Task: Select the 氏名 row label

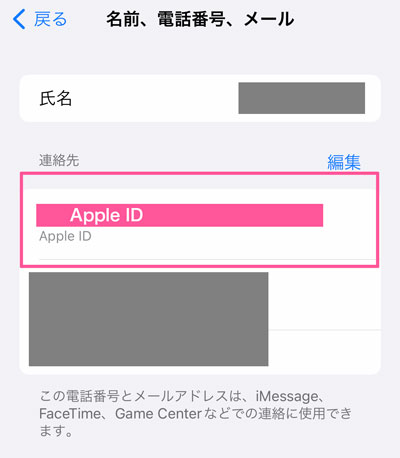Action: pyautogui.click(x=56, y=99)
